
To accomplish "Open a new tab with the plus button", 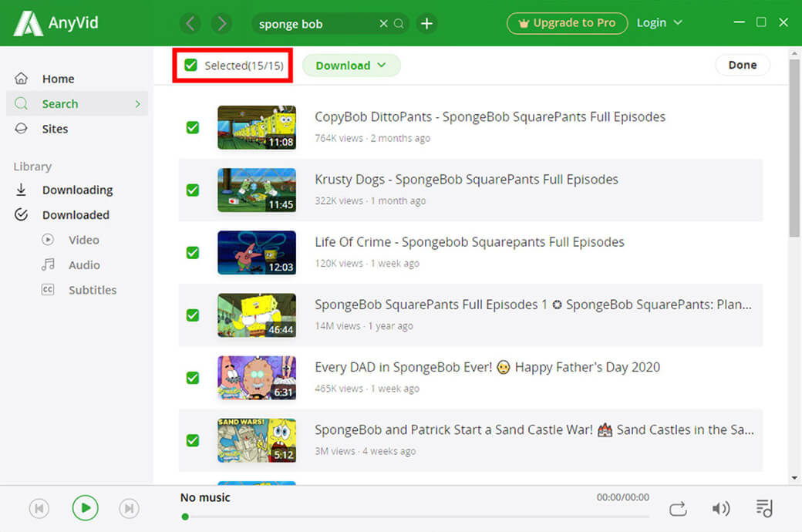I will pos(426,24).
